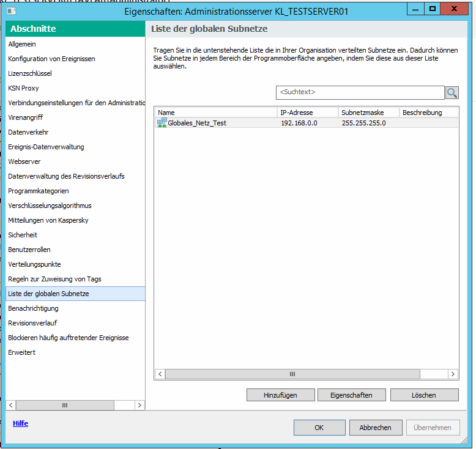Select the Virenangriff section
This screenshot has width=476, height=449.
click(x=26, y=117)
